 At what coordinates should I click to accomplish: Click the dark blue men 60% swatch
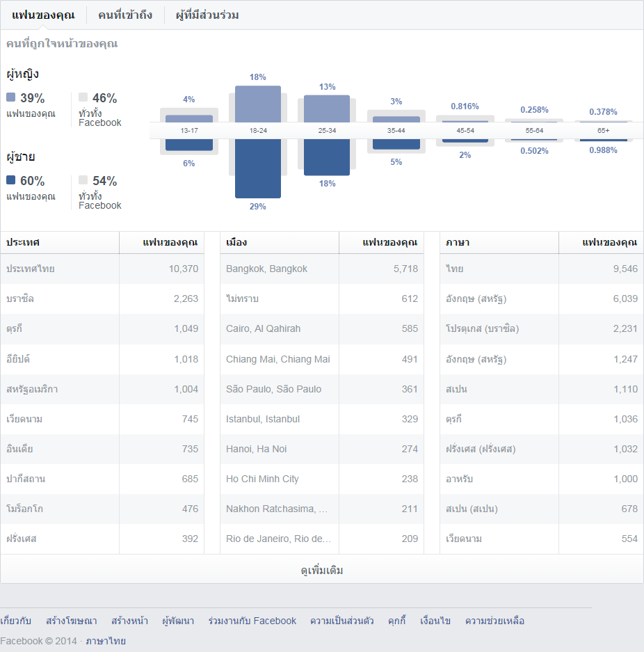pos(11,180)
